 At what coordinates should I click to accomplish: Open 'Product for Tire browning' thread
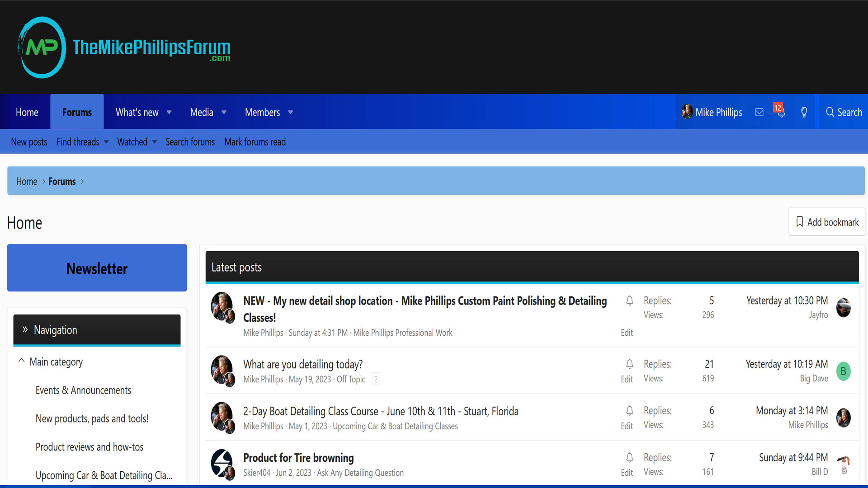pos(298,458)
